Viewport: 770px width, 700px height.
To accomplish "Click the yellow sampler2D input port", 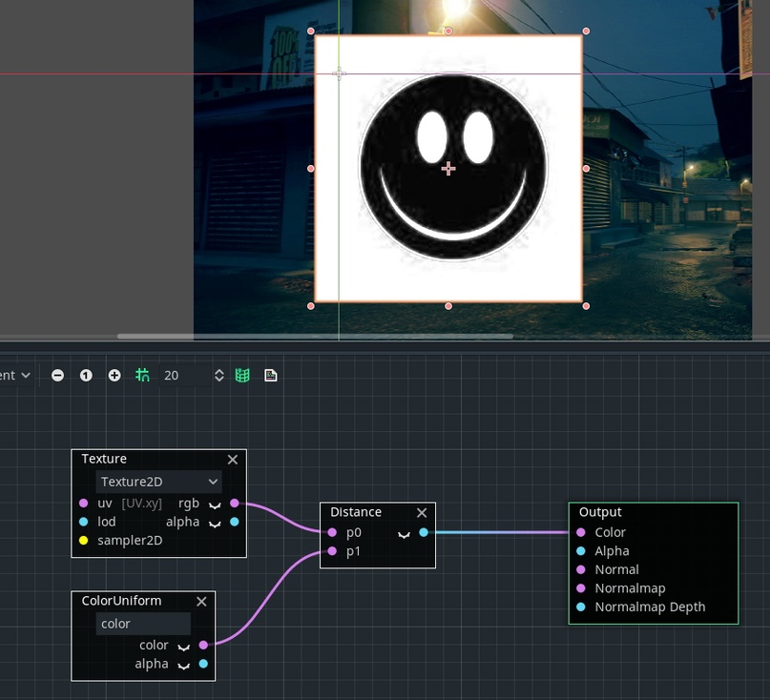I will (83, 541).
